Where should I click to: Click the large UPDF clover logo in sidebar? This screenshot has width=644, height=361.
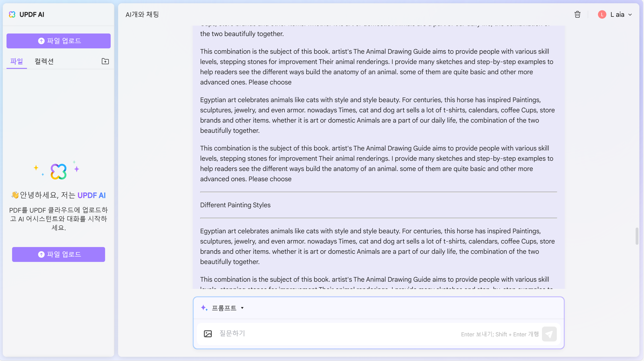point(59,171)
